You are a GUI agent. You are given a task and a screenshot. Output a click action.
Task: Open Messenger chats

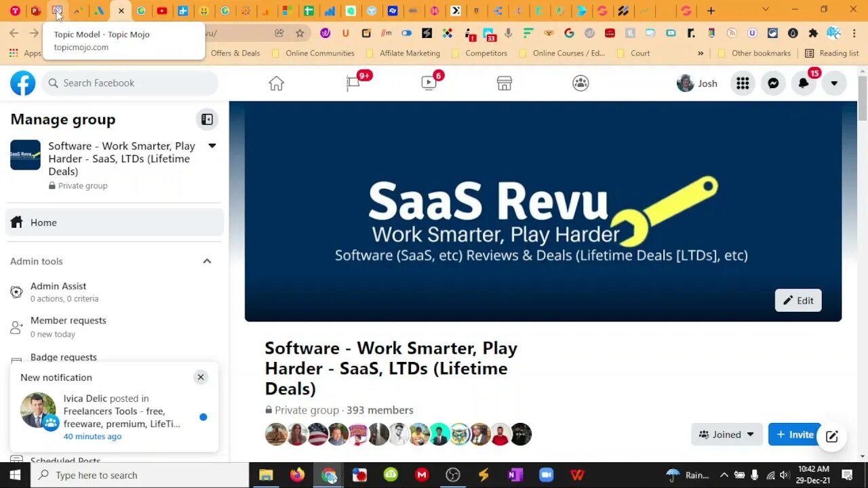click(773, 83)
